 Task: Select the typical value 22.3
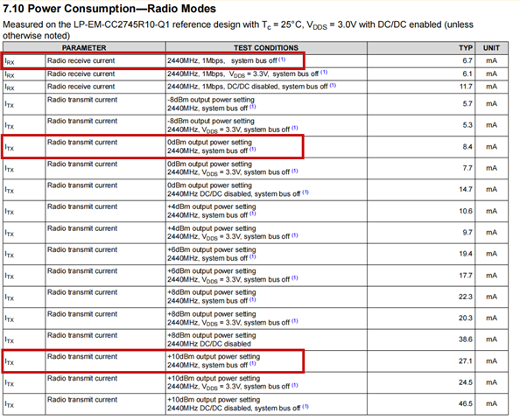[x=466, y=297]
